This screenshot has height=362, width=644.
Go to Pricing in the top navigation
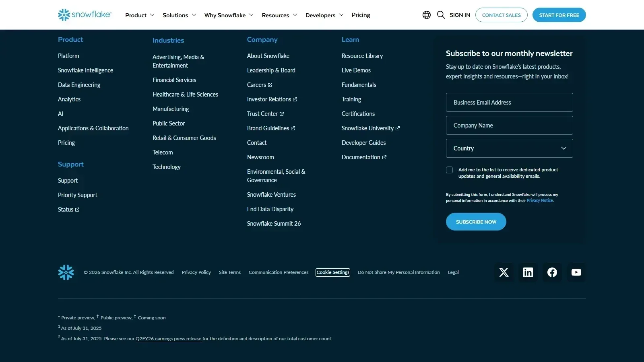tap(361, 15)
